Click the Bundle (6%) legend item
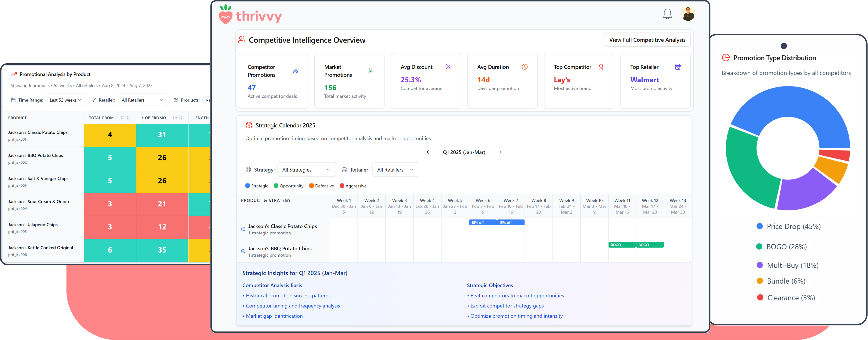This screenshot has width=868, height=340. pyautogui.click(x=781, y=281)
